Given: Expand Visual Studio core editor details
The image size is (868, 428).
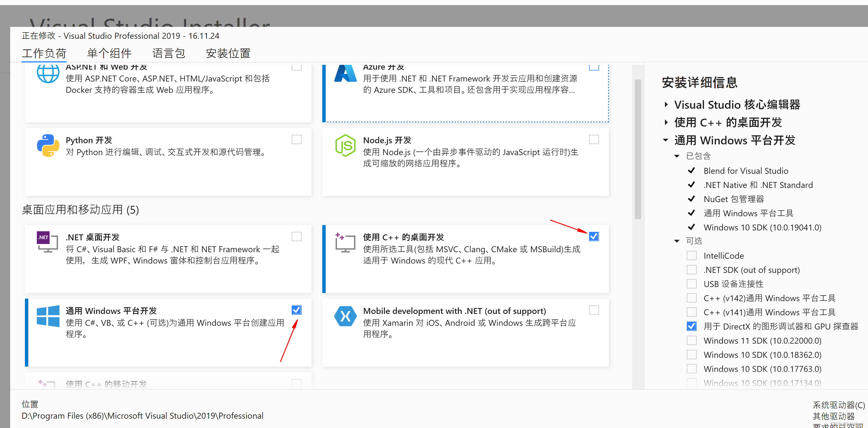Looking at the screenshot, I should 666,104.
